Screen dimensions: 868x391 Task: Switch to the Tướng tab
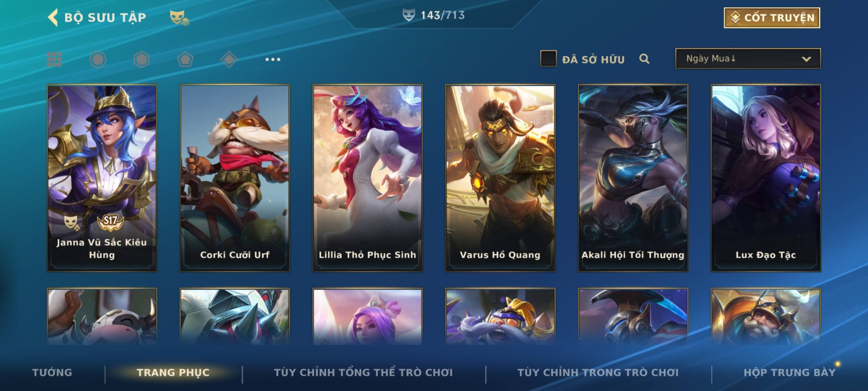tap(52, 373)
